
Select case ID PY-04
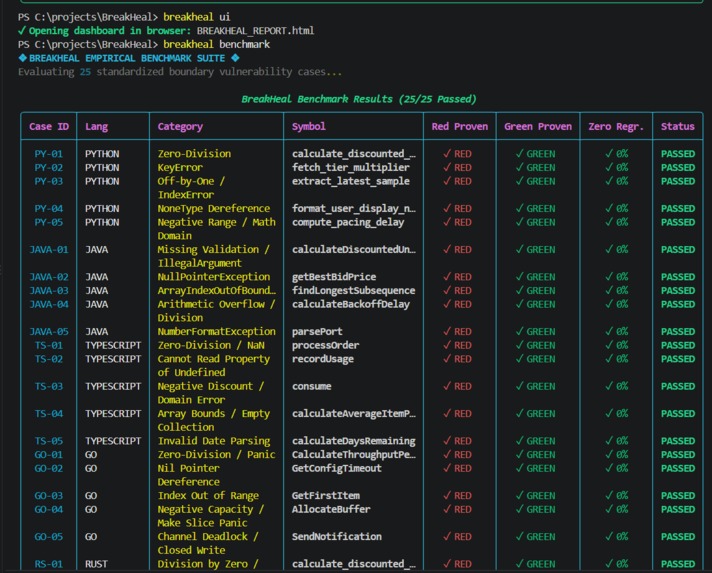pos(49,208)
